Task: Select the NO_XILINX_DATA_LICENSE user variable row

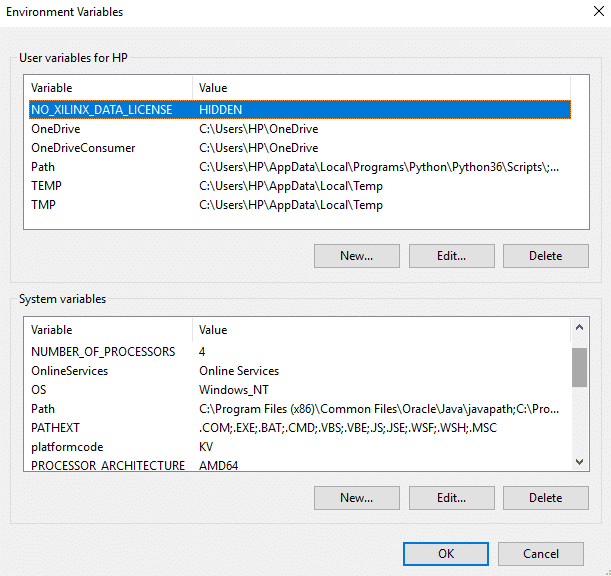Action: point(101,110)
